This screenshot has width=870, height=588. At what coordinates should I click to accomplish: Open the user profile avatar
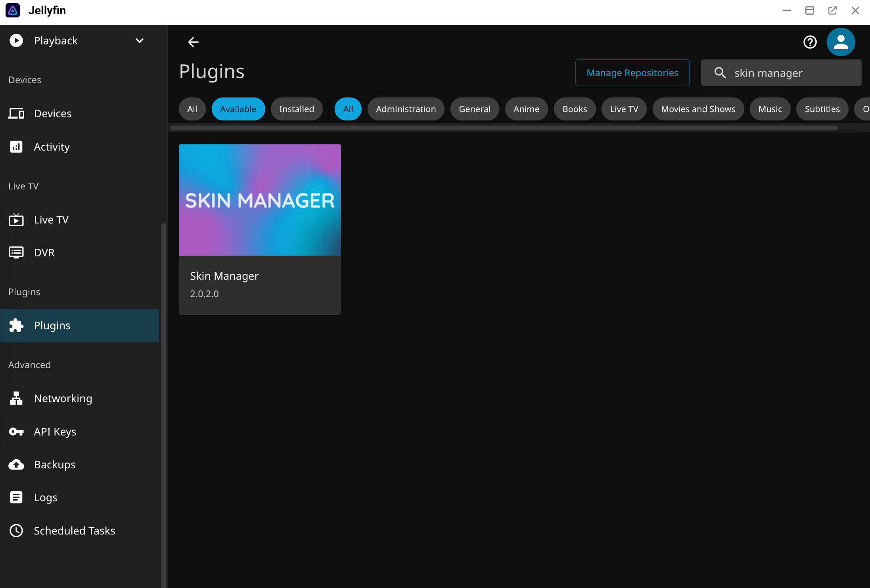[841, 42]
